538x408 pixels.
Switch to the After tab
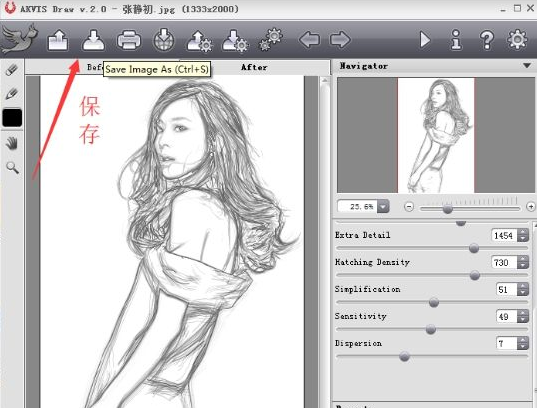[x=254, y=67]
